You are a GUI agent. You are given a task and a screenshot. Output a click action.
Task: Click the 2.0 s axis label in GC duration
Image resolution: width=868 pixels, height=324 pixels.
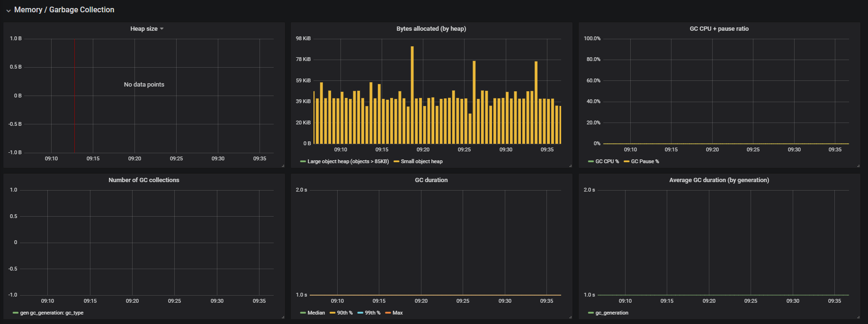click(301, 190)
